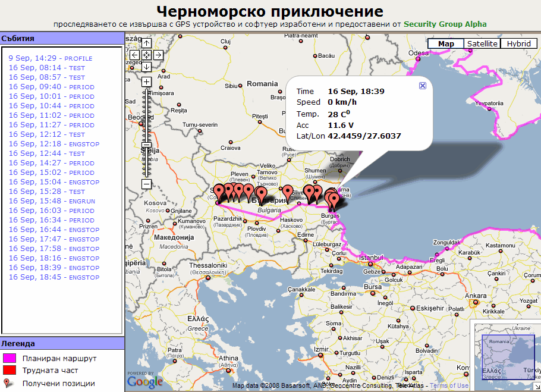This screenshot has width=541, height=392.
Task: Open the Terms of Use link
Action: pyautogui.click(x=449, y=385)
